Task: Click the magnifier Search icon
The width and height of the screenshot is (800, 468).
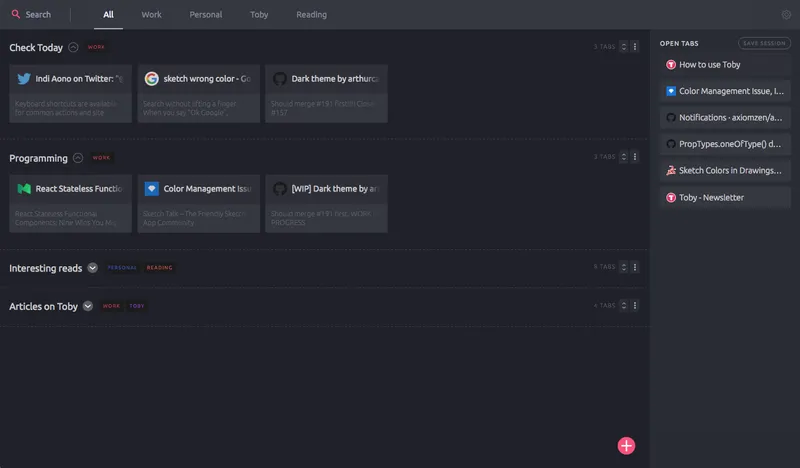Action: (x=16, y=14)
